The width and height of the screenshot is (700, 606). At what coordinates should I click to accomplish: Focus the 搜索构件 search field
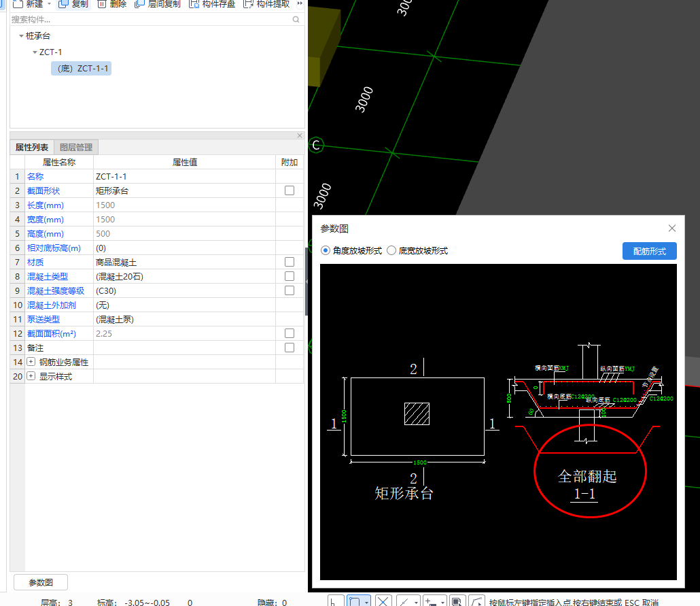coord(152,19)
